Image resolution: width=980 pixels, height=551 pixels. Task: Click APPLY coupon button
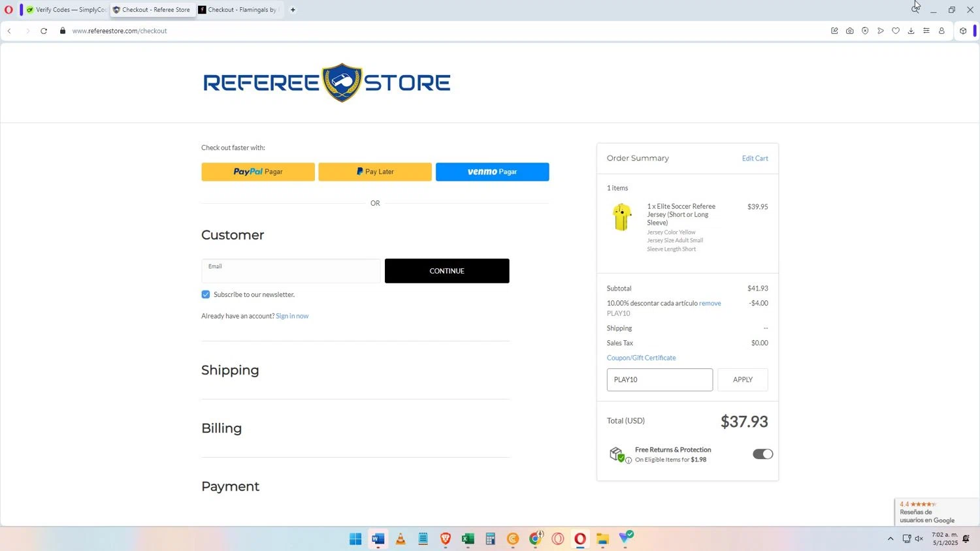click(743, 380)
